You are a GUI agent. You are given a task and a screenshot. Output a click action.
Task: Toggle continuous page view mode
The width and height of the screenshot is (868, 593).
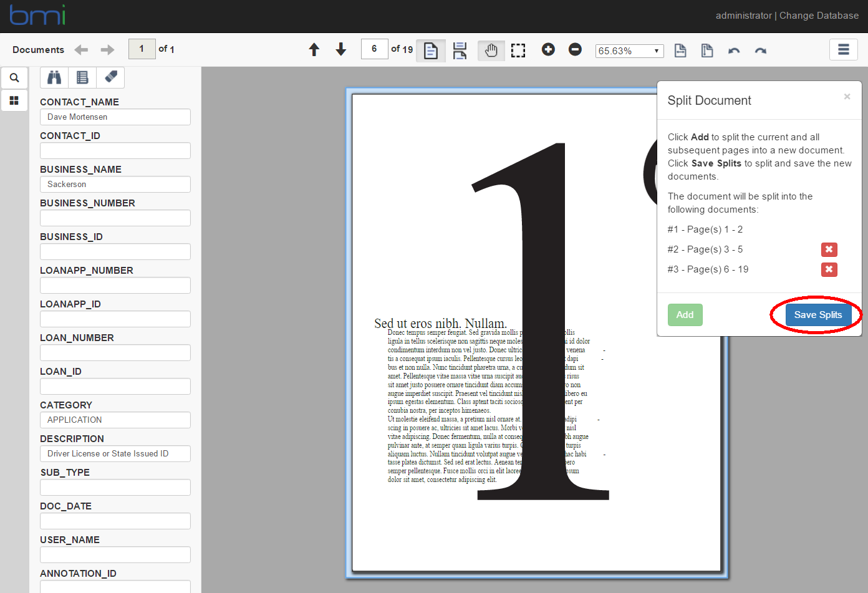coord(460,51)
